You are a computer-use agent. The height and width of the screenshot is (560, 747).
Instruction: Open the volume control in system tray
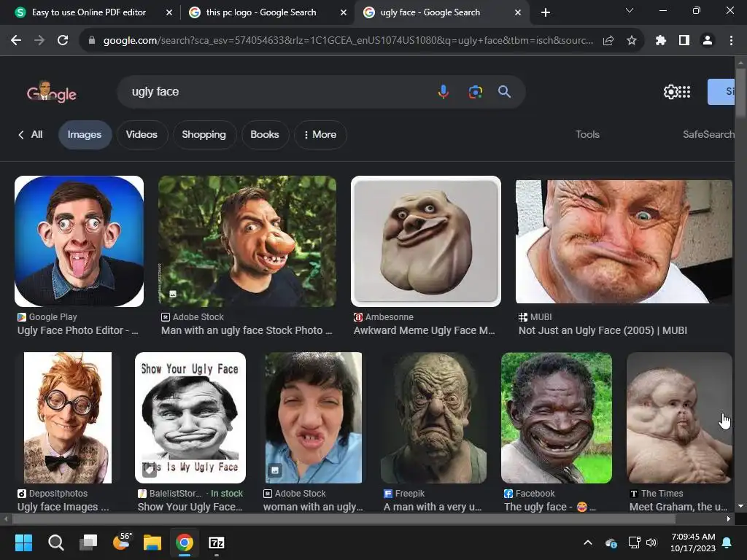click(x=651, y=542)
